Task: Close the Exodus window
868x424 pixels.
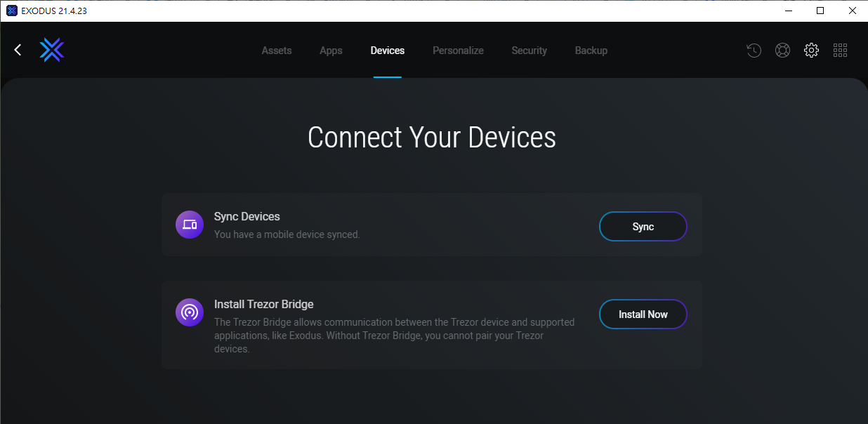Action: tap(852, 11)
